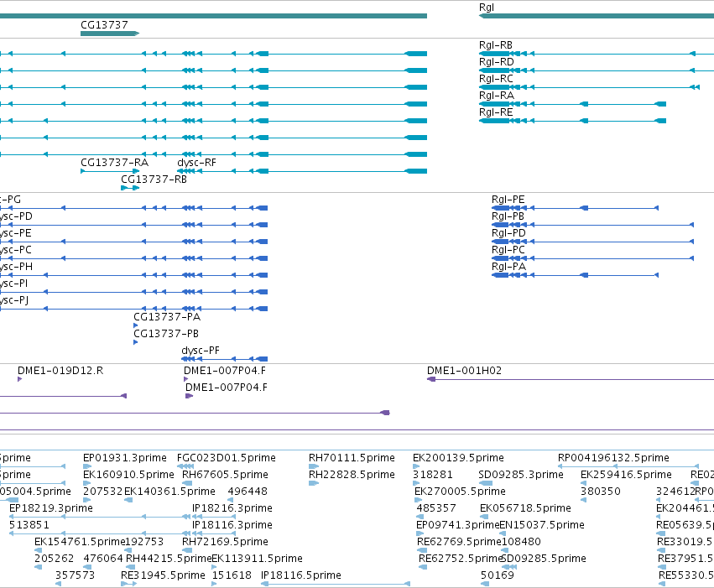This screenshot has height=588, width=714.
Task: Click protein label Rgl-PA
Action: 508,267
